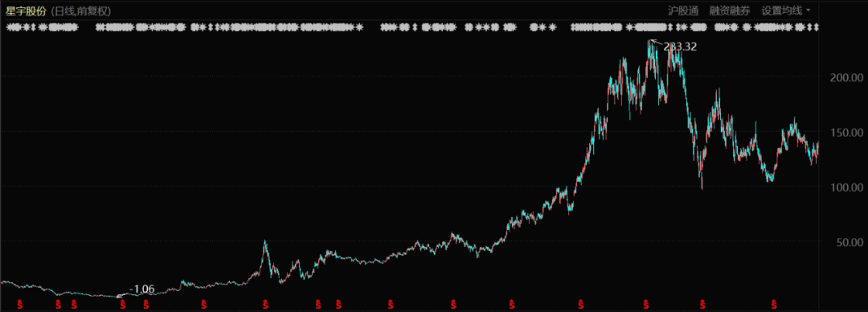Click the 沪股通 tag
868x312 pixels.
tap(684, 10)
